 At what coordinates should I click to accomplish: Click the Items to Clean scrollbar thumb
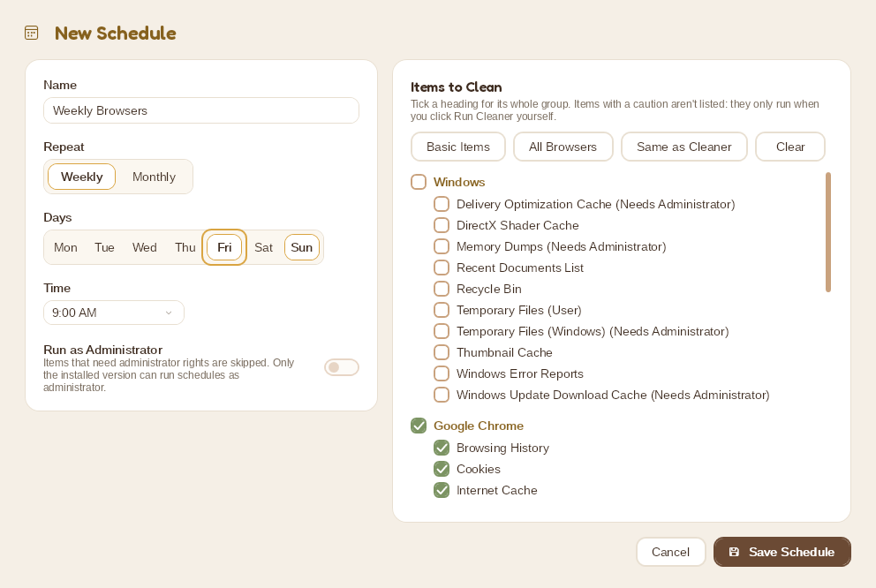click(x=828, y=232)
